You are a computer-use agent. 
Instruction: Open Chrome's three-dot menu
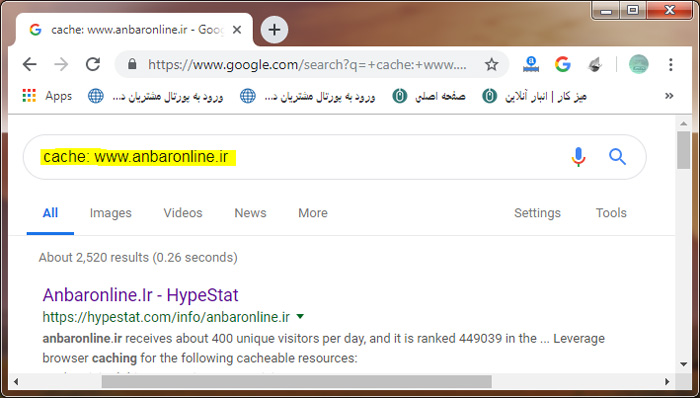[x=671, y=65]
